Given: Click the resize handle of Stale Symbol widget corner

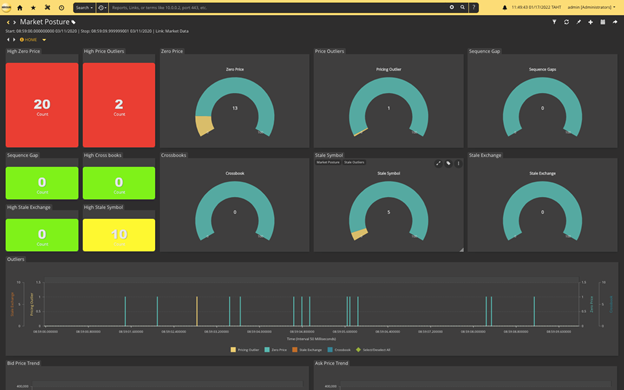Looking at the screenshot, I should tap(462, 250).
